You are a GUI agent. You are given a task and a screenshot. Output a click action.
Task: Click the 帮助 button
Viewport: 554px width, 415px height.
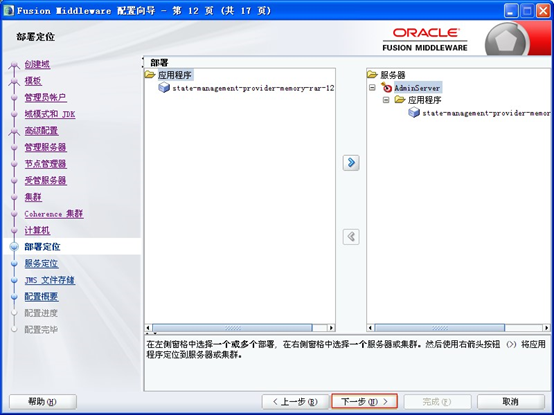42,402
